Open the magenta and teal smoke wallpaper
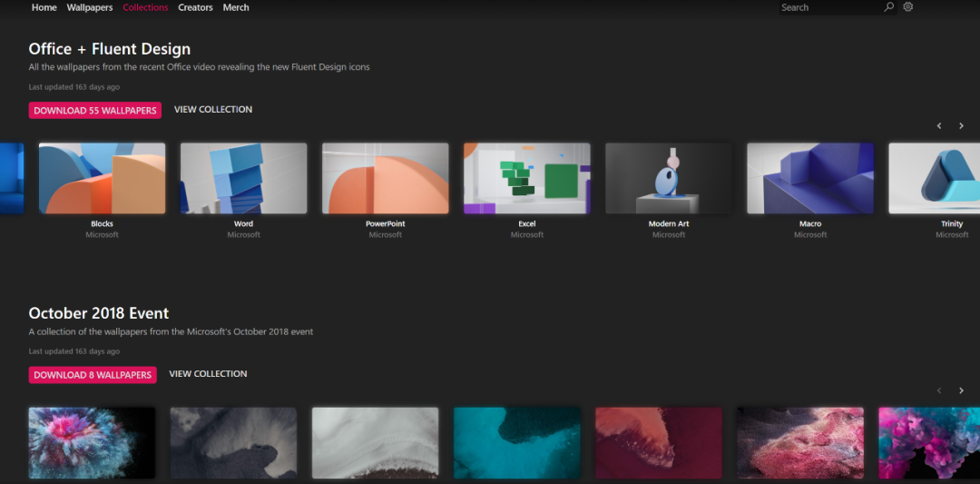The image size is (980, 484). tap(929, 443)
